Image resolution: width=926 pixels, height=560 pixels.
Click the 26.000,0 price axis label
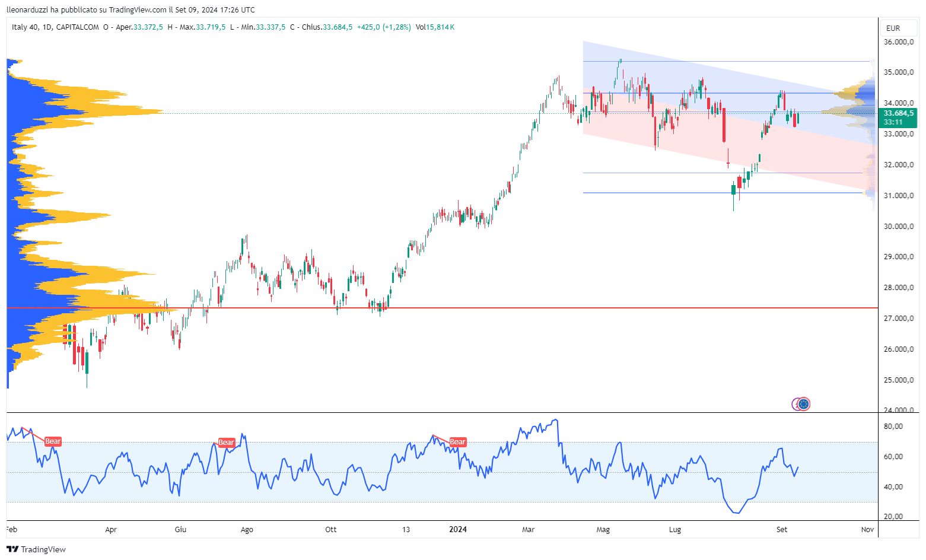[898, 349]
